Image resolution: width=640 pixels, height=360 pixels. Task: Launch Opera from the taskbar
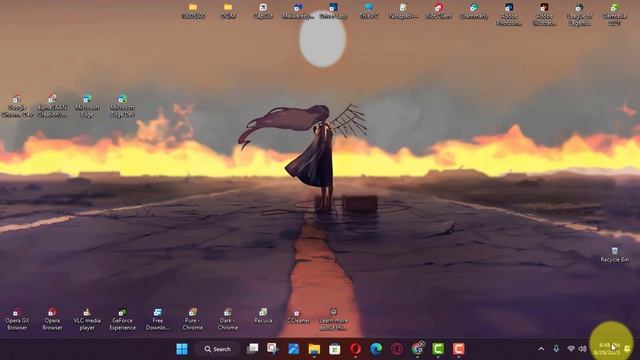(355, 349)
